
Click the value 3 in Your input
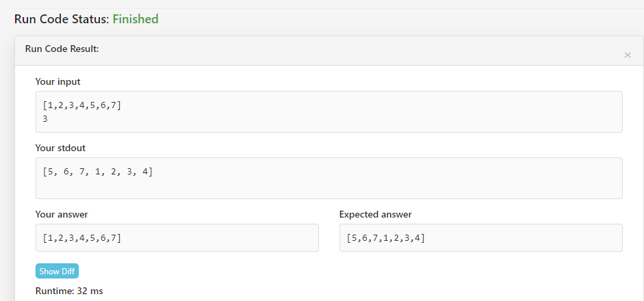point(45,118)
